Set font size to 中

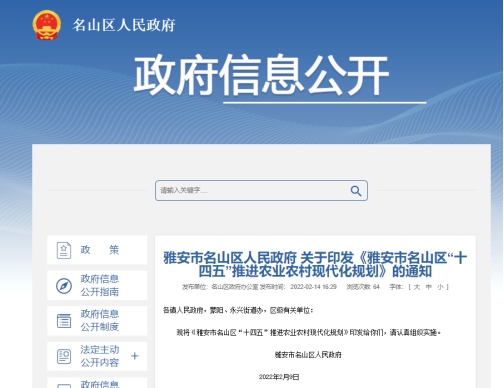[429, 287]
